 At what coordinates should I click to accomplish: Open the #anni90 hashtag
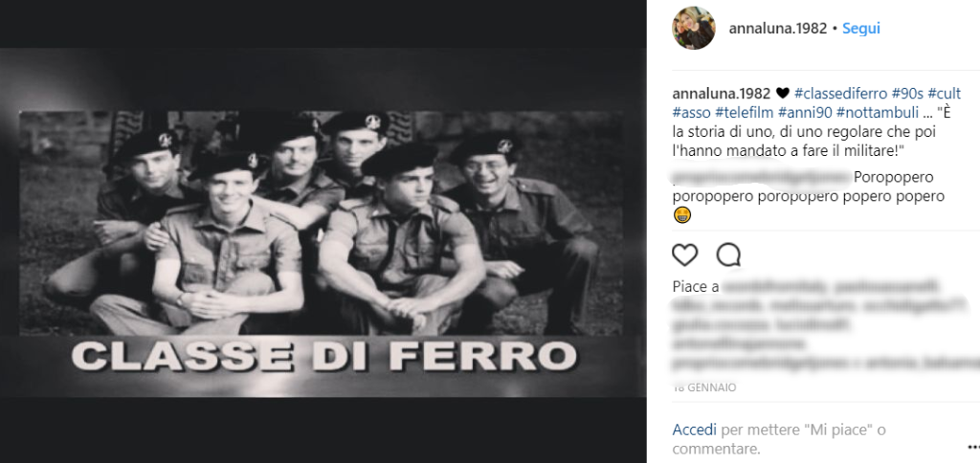click(x=802, y=113)
